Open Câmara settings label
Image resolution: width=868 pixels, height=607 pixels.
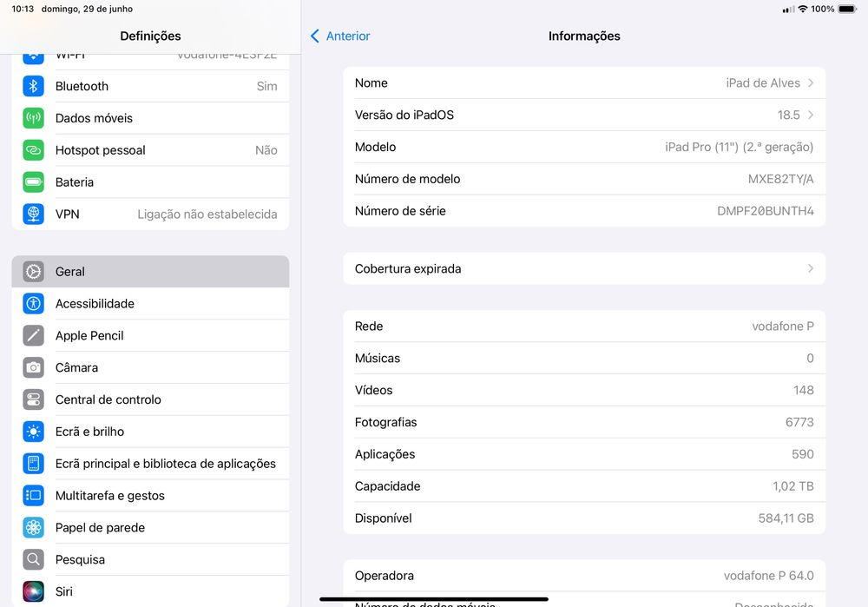76,367
